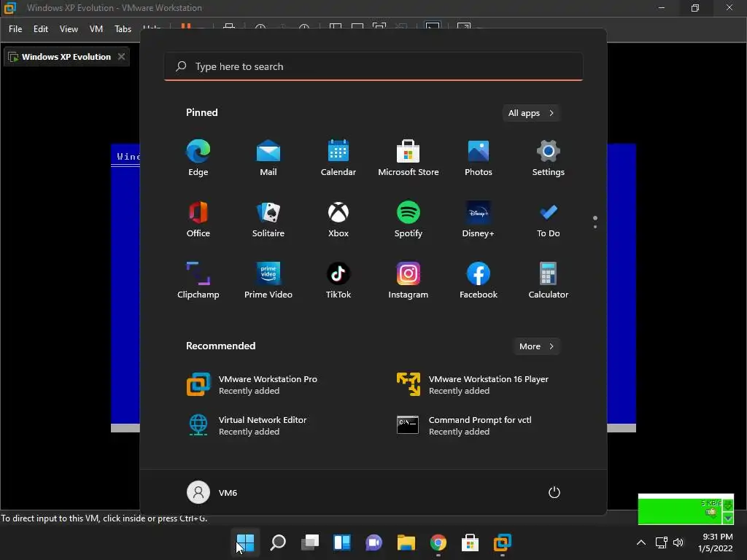
Task: Close the Windows XP Evolution tab
Action: (122, 57)
